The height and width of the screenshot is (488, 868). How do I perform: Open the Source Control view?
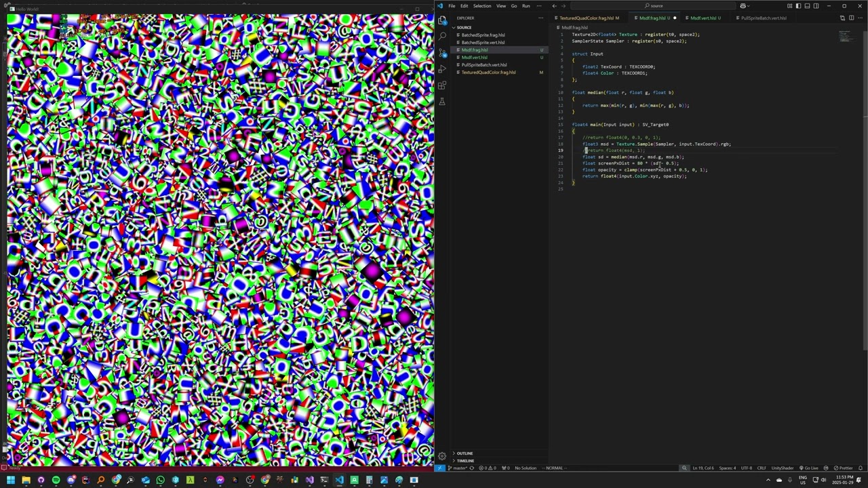coord(442,52)
